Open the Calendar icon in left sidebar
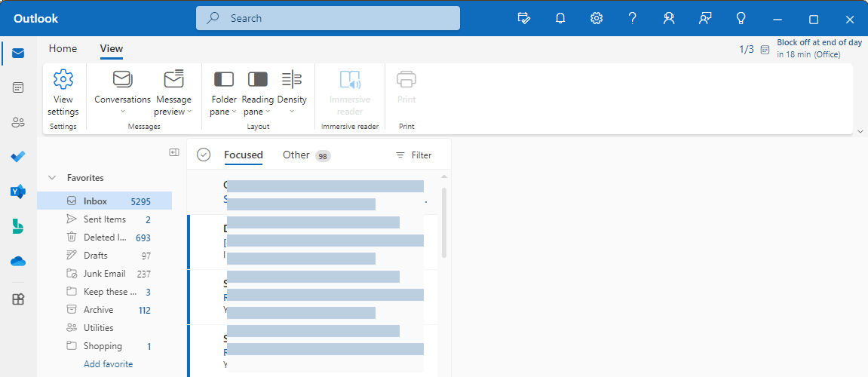The height and width of the screenshot is (377, 868). (18, 88)
